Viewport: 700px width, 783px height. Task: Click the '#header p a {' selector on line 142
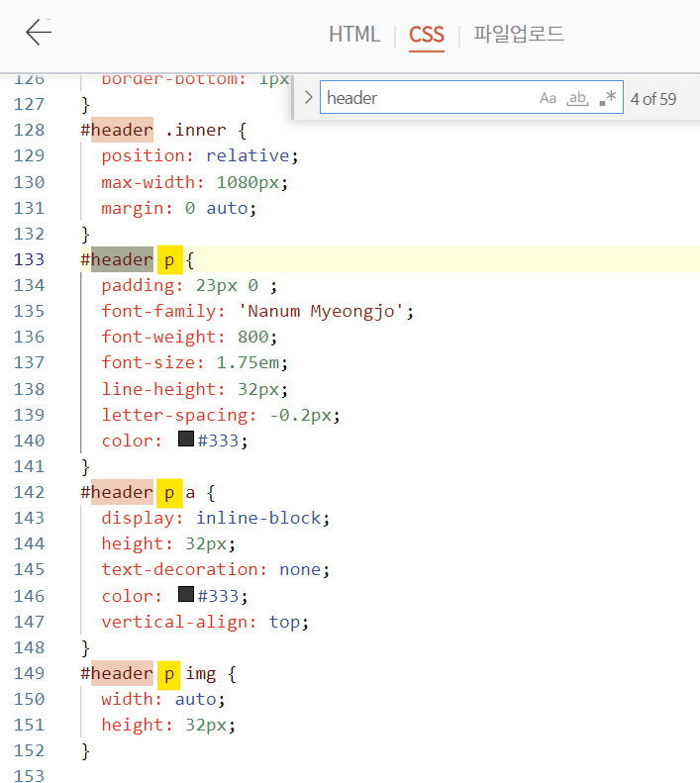(148, 492)
